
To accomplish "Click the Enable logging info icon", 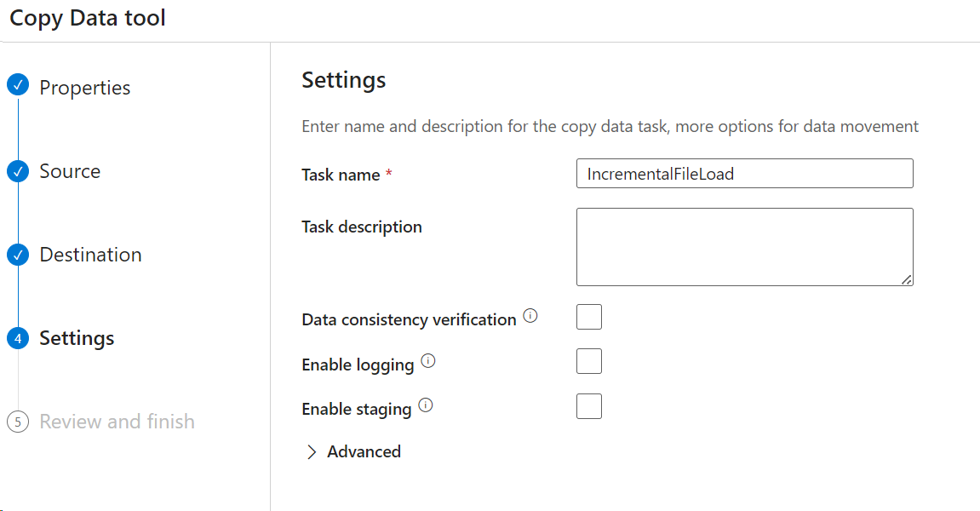I will click(x=428, y=362).
